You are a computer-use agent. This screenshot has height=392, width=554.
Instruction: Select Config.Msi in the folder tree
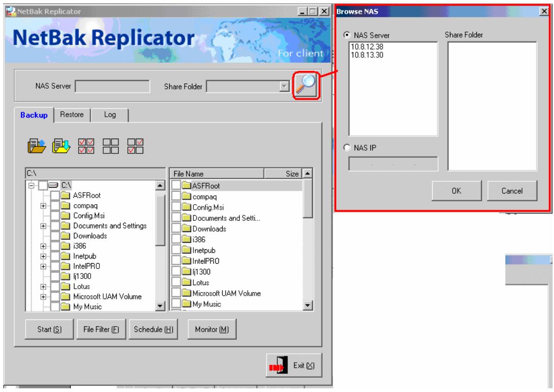[89, 216]
